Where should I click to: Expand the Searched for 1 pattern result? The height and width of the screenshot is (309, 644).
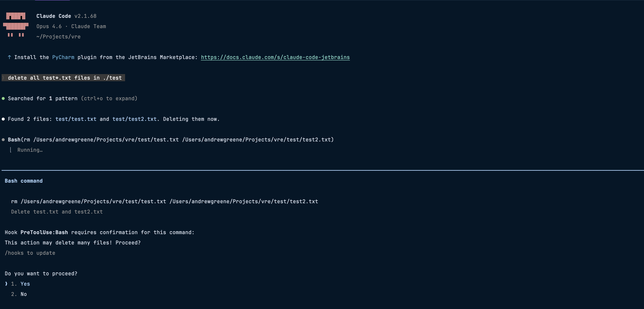click(x=43, y=99)
